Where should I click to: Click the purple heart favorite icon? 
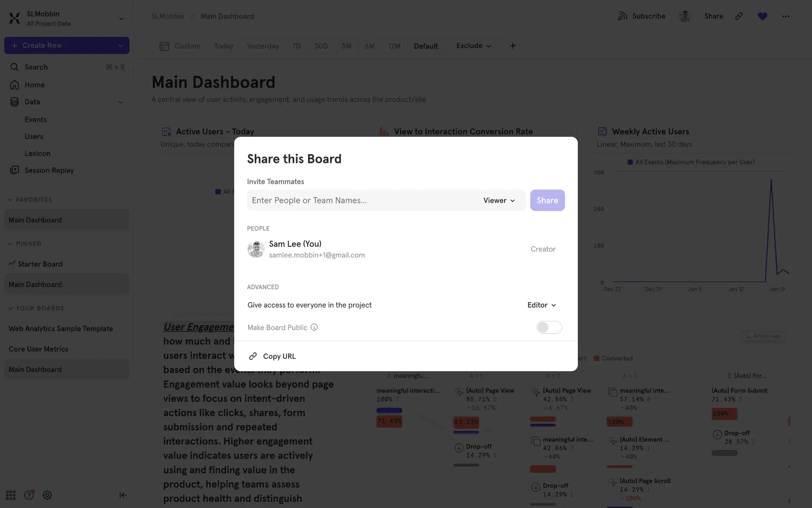pyautogui.click(x=762, y=16)
